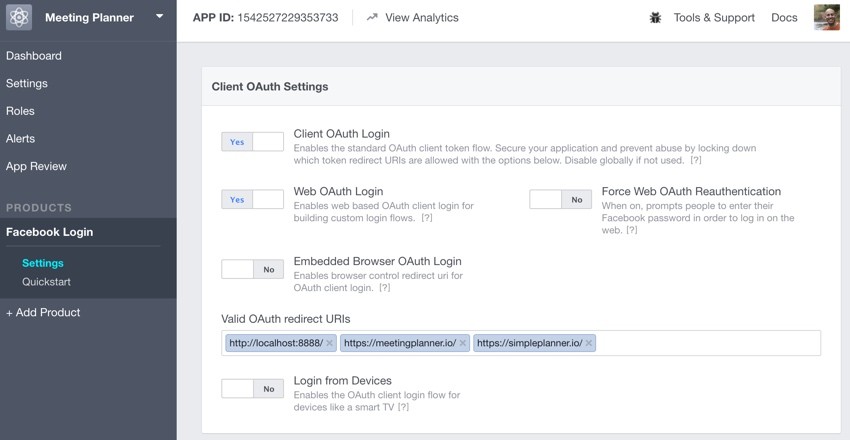Open the Tools & Support menu
The width and height of the screenshot is (850, 440).
click(x=714, y=18)
